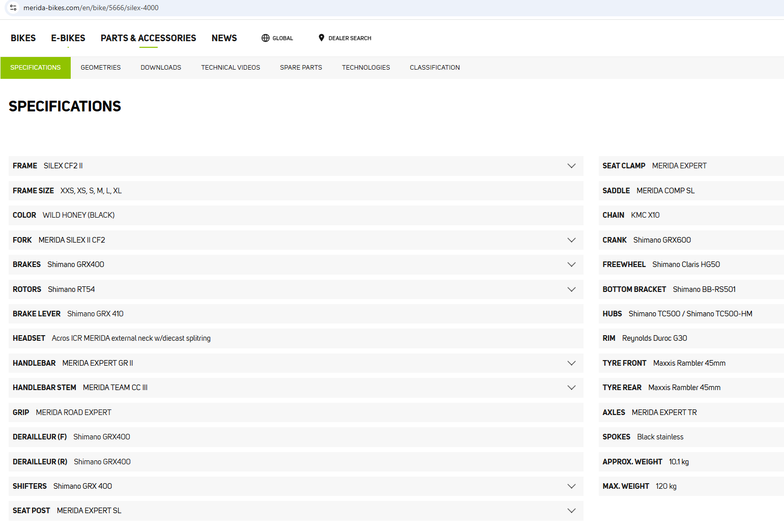Click the URL in the address bar
The width and height of the screenshot is (784, 532).
point(91,8)
